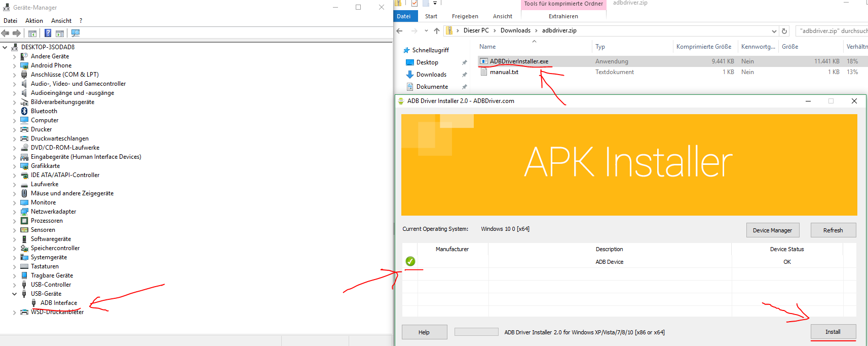Screen dimensions: 868x346
Task: Click the blue help icon in toolbar
Action: pos(48,33)
